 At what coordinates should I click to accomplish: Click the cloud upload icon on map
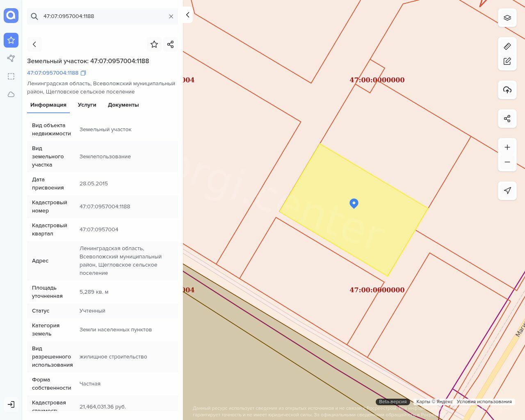point(507,90)
